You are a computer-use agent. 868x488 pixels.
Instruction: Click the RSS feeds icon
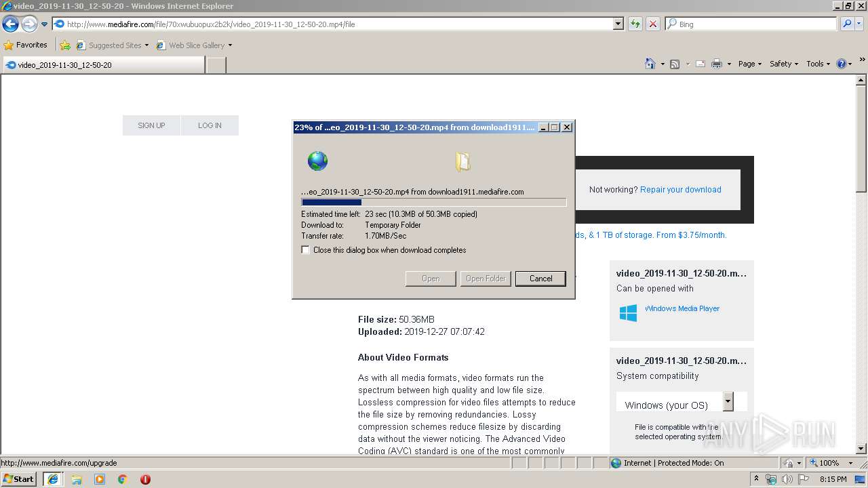pos(675,64)
